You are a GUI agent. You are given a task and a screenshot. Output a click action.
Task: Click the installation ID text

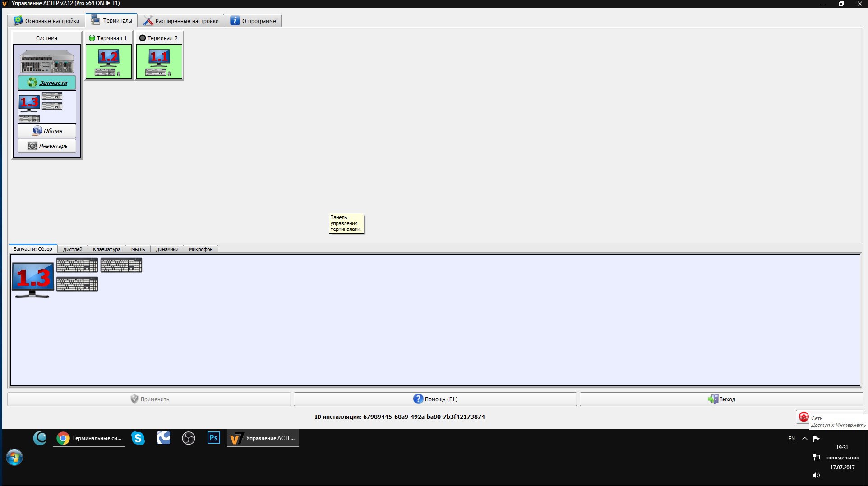(x=400, y=417)
